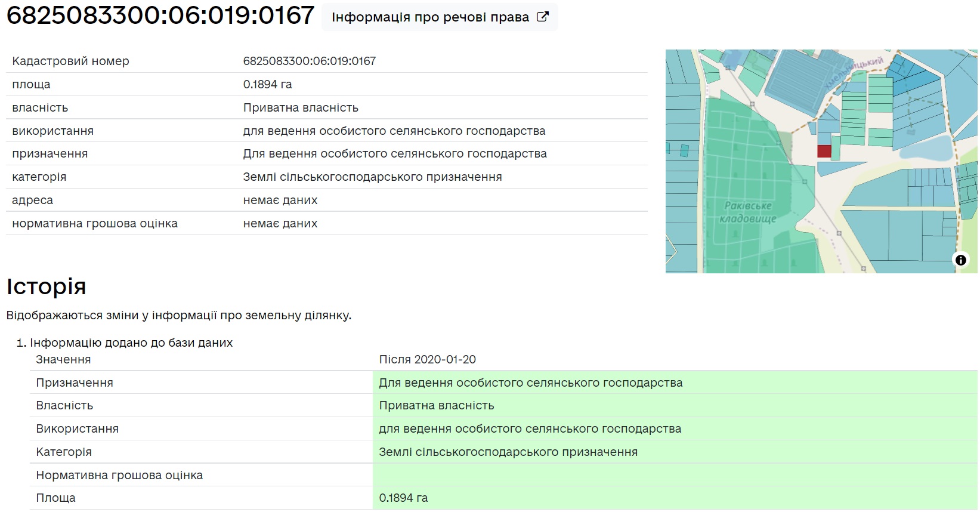Click the Хмельницький label on the map

click(x=854, y=72)
